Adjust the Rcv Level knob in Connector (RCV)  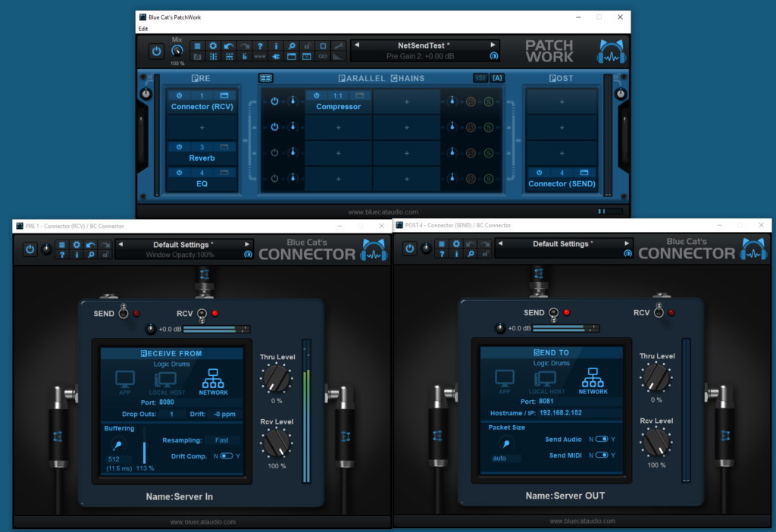coord(277,443)
